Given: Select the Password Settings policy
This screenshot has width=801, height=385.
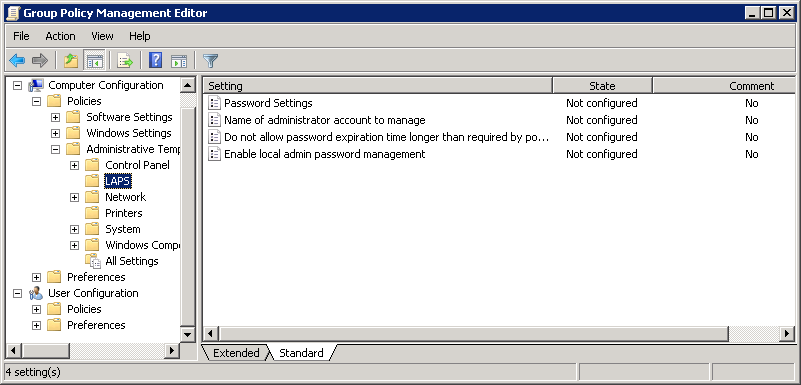Looking at the screenshot, I should (268, 103).
